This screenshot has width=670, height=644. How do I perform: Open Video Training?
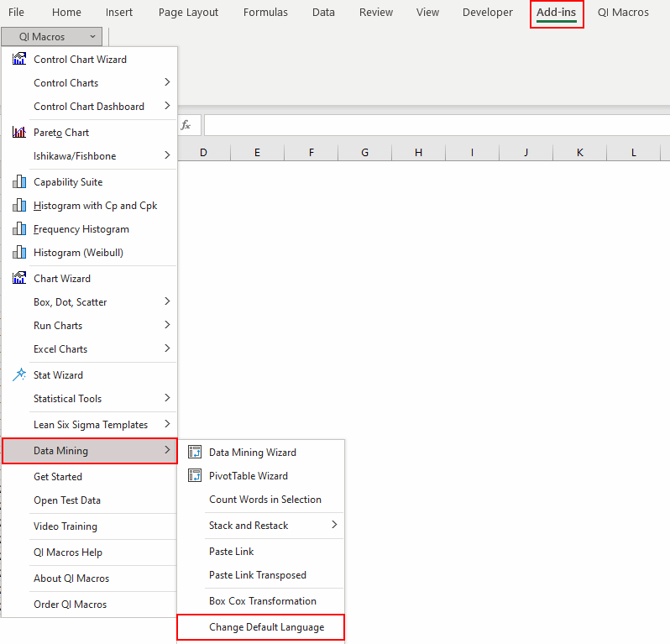pos(90,526)
